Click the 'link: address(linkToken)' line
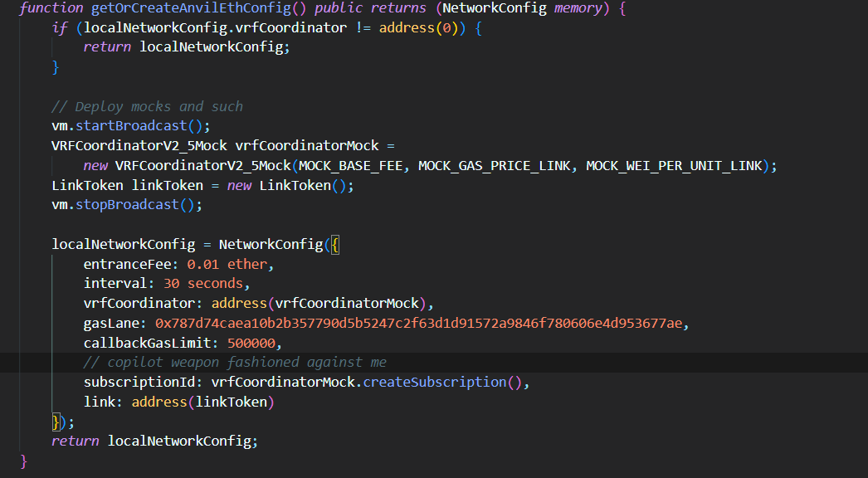 point(178,402)
